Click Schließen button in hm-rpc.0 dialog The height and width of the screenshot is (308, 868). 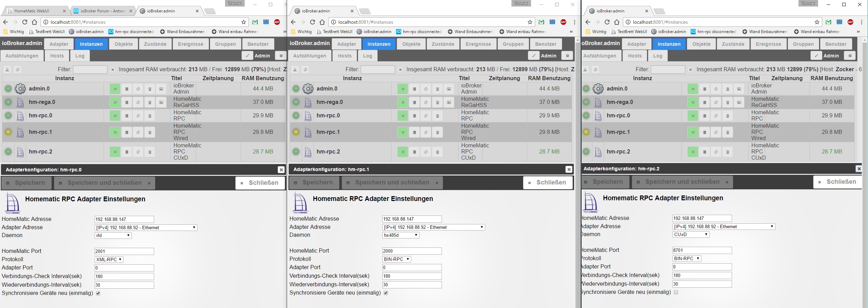tap(260, 183)
